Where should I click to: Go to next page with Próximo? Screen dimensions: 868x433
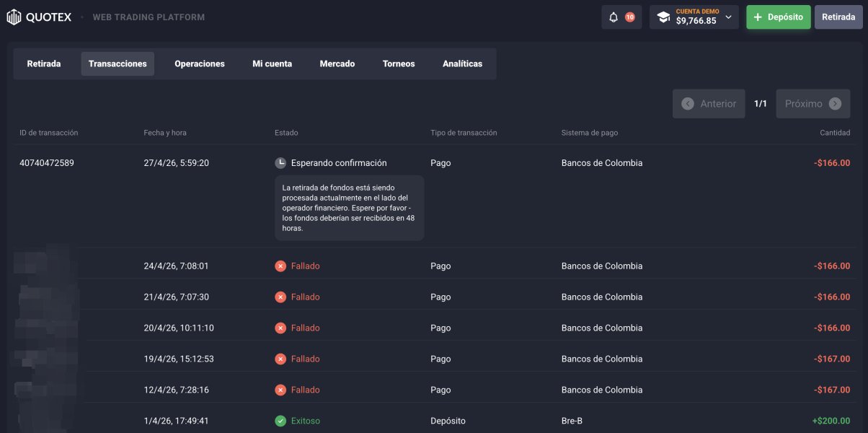click(x=812, y=104)
